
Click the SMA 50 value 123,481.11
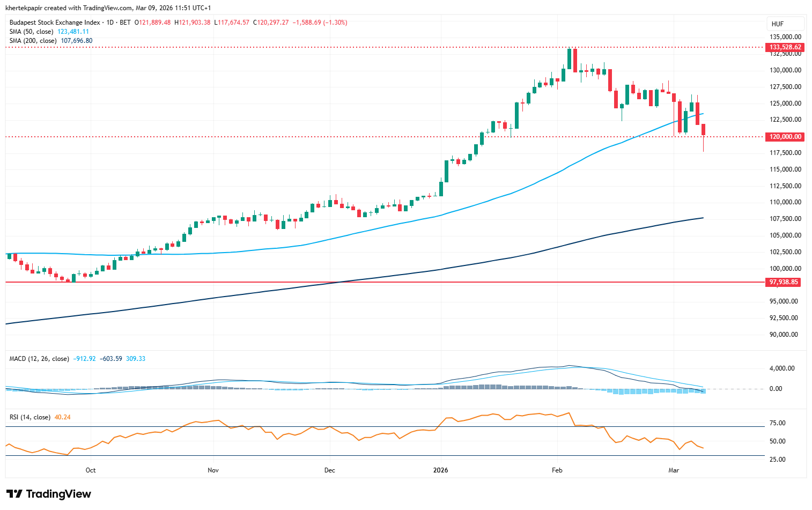click(x=73, y=32)
